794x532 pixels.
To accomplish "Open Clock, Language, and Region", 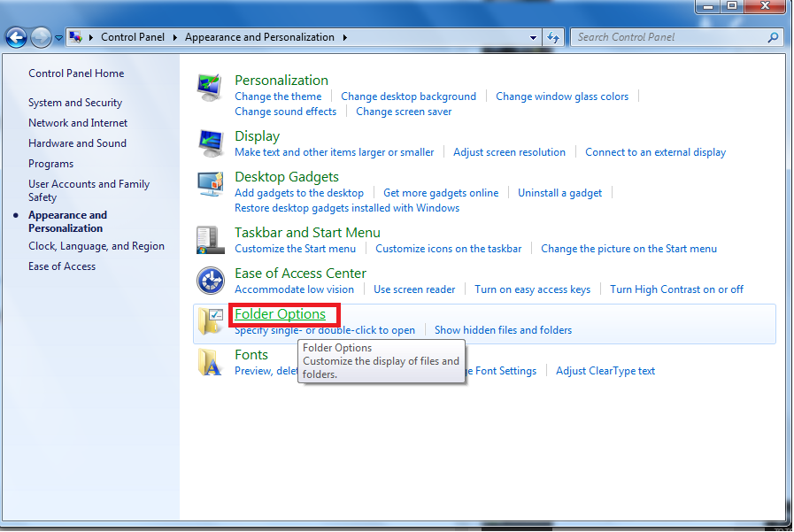I will [96, 246].
